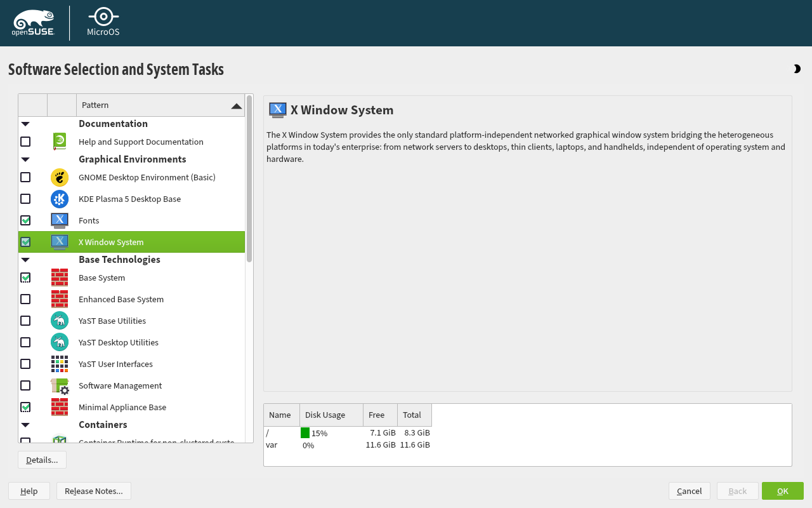
Task: Check the YaST Desktop Utilities box
Action: (25, 342)
